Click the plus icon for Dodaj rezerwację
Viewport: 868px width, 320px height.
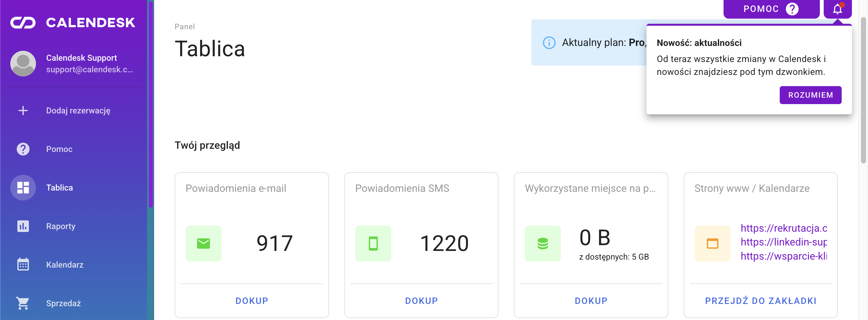click(x=23, y=111)
